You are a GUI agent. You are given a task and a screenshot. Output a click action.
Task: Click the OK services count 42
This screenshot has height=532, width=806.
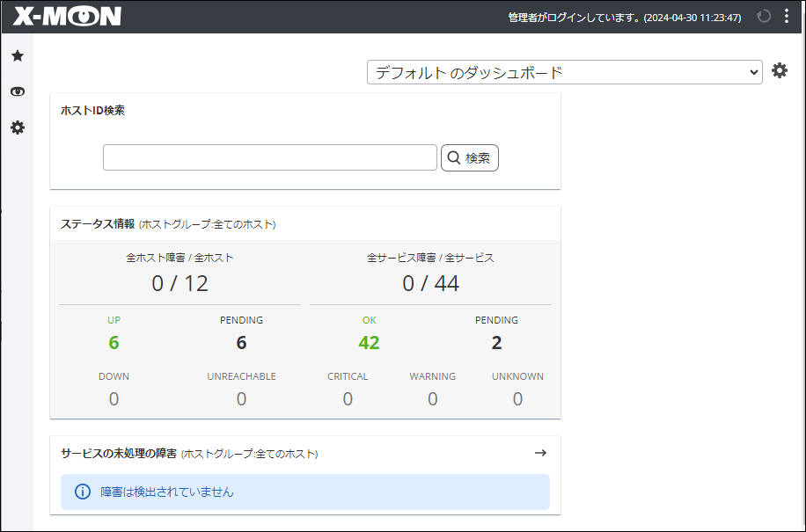(369, 343)
